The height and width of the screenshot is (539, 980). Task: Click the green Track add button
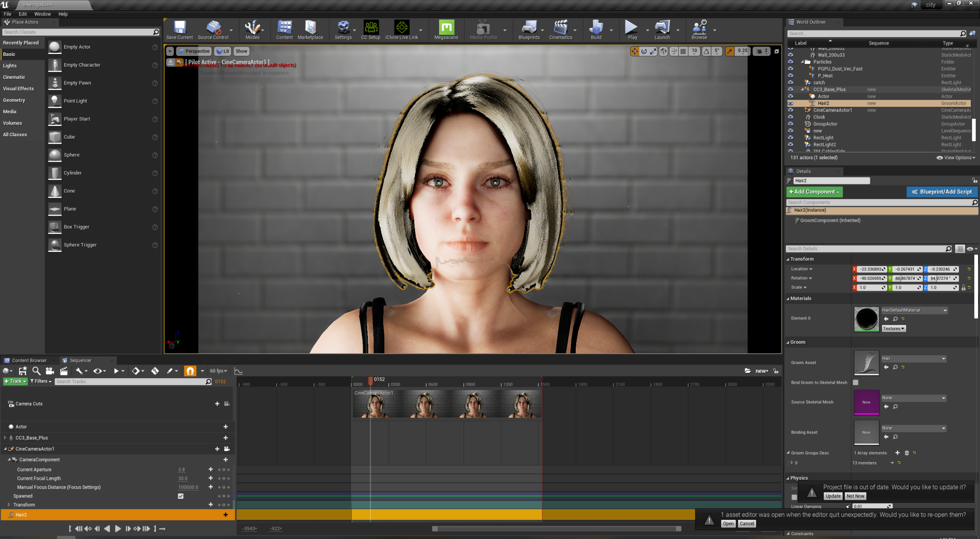15,381
